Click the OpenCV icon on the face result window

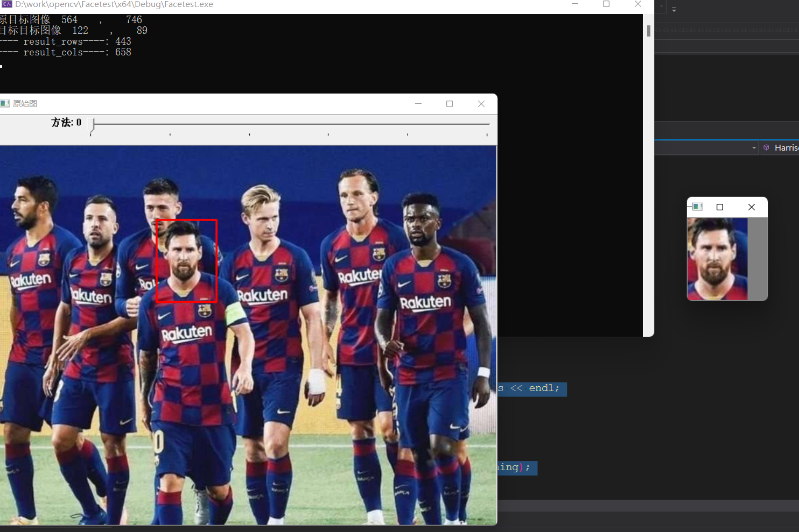[697, 207]
